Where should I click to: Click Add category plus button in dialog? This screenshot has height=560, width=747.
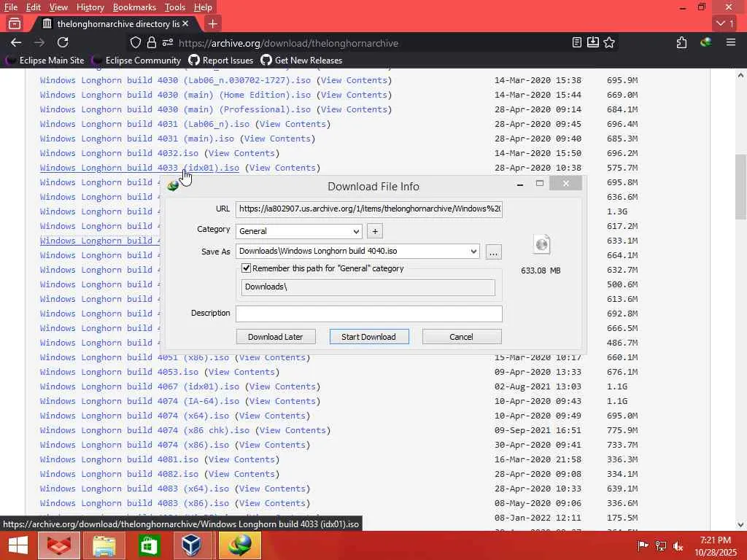(375, 231)
